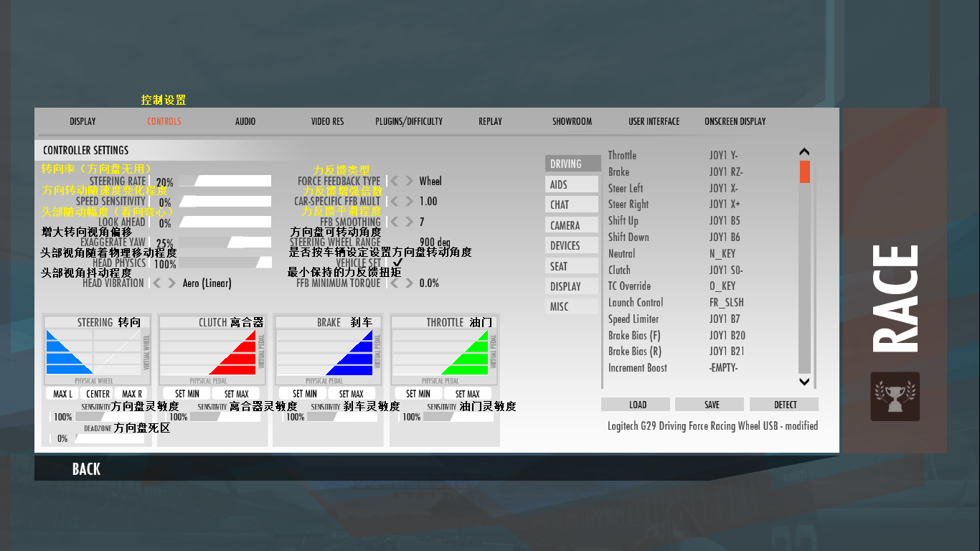Click Set Max under Throttle
980x551 pixels.
click(x=468, y=394)
